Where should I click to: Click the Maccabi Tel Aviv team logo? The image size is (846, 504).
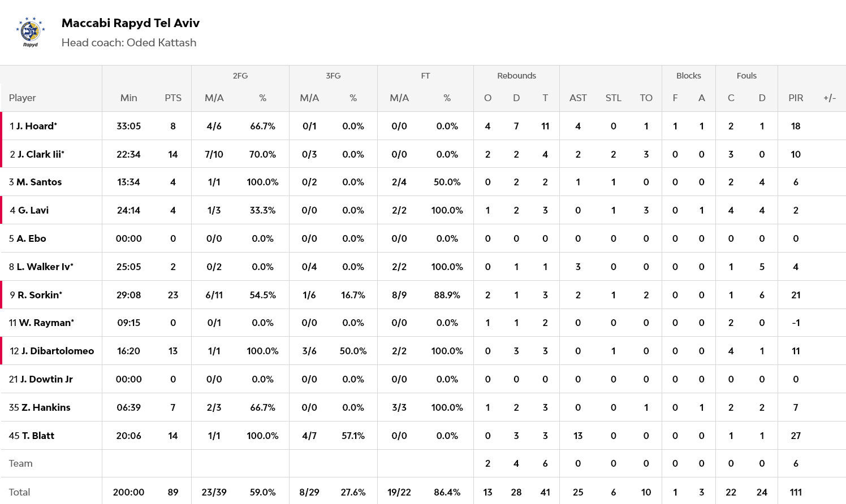30,32
